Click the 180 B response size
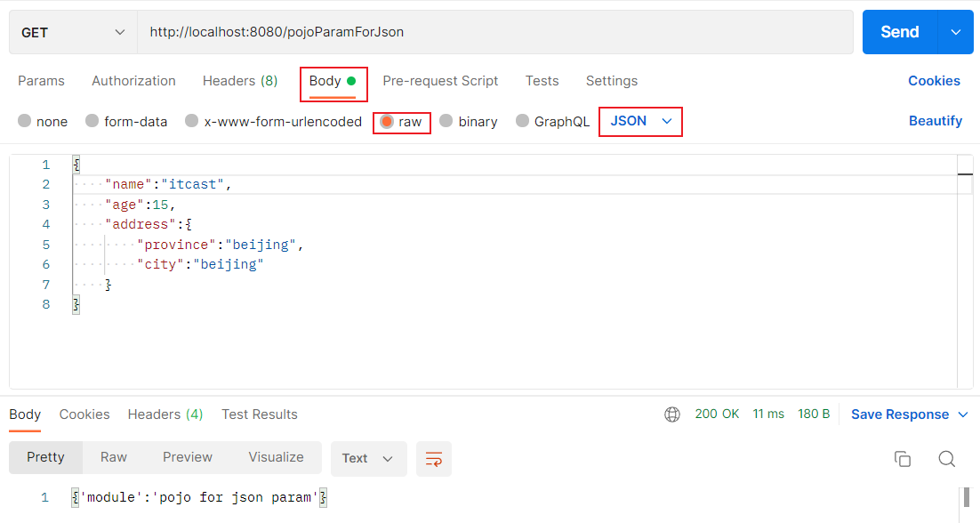This screenshot has height=523, width=980. 814,414
